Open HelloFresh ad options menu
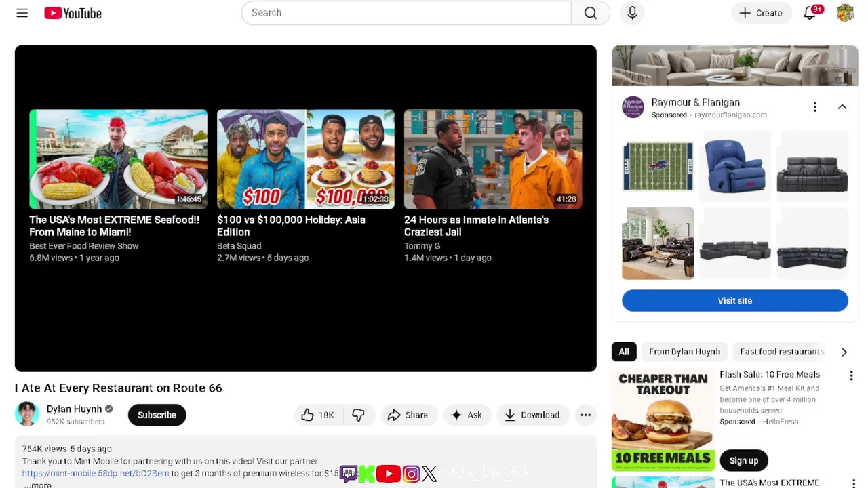 [852, 375]
